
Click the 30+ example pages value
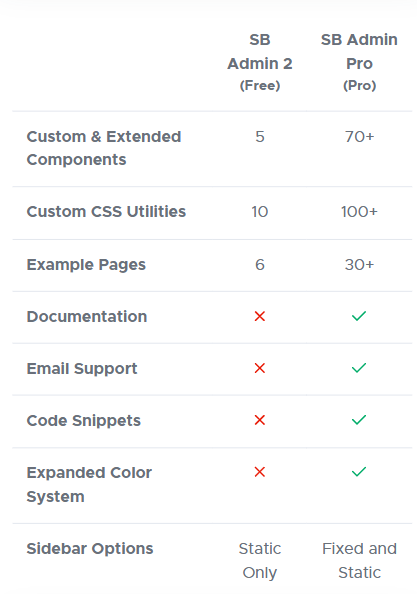359,264
